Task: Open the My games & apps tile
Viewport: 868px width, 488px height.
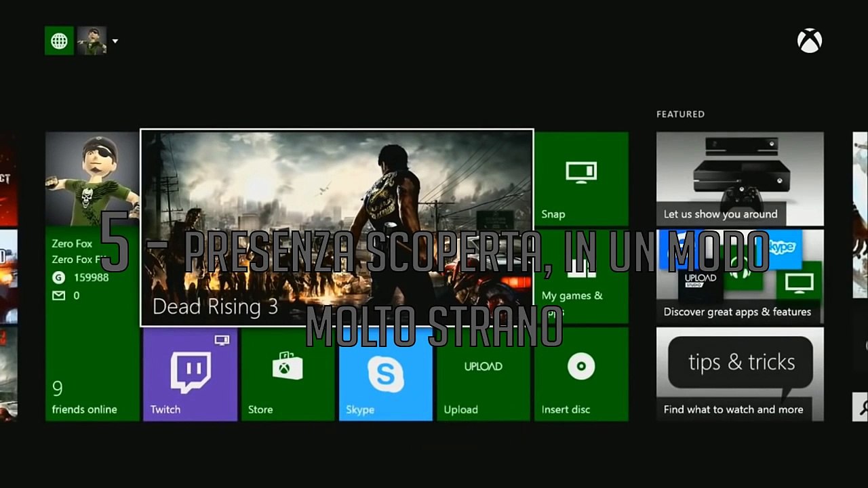Action: (581, 277)
